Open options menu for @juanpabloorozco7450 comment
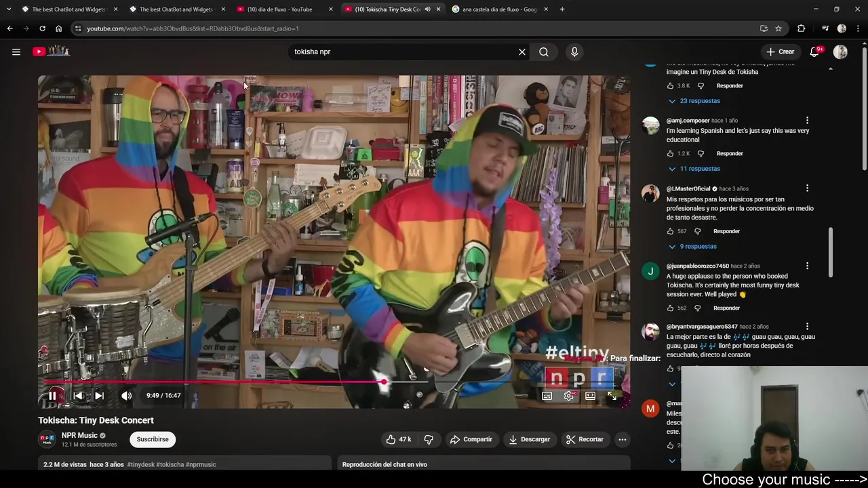 coord(807,266)
